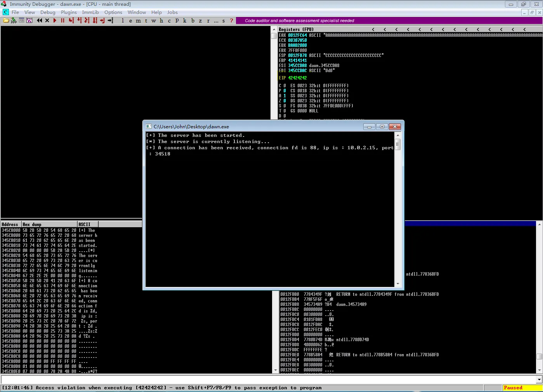Click the red question mark help icon

(x=231, y=21)
